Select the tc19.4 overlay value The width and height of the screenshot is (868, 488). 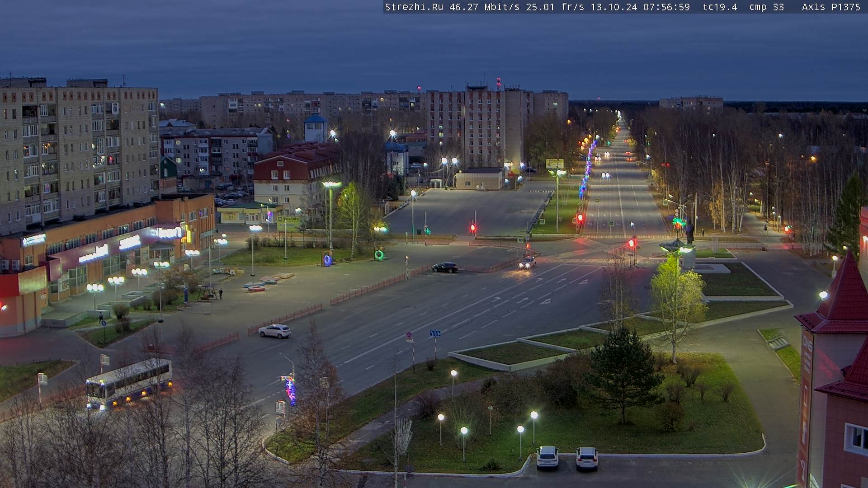[x=720, y=7]
